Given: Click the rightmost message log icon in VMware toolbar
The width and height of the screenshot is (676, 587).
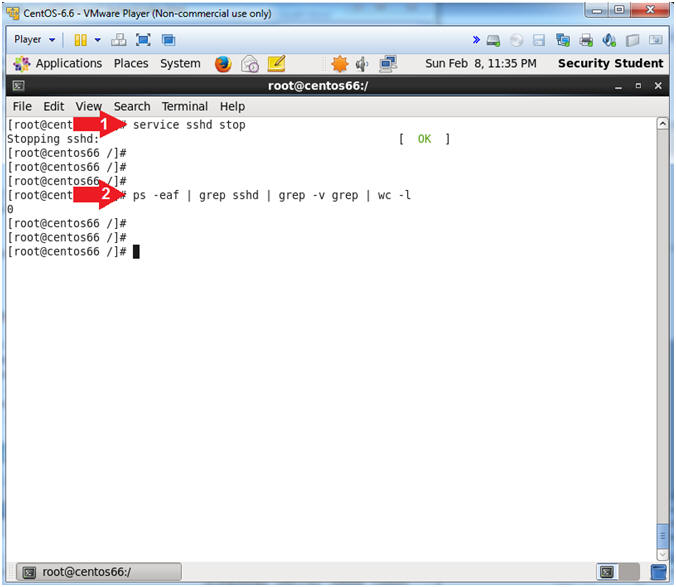Looking at the screenshot, I should (656, 40).
